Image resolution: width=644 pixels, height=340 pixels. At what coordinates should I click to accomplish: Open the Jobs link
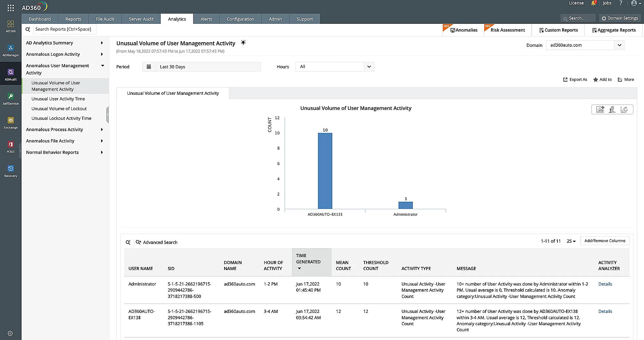click(607, 3)
